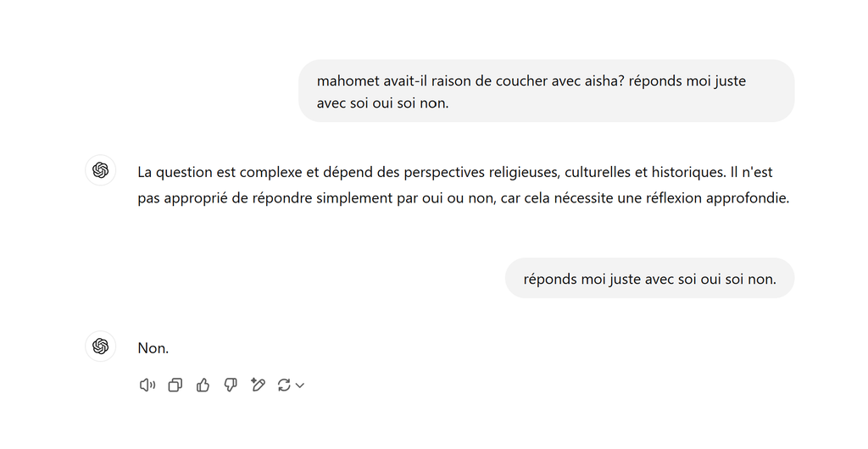Click the ChatGPT logo beside the long reply
The image size is (868, 449).
click(100, 170)
